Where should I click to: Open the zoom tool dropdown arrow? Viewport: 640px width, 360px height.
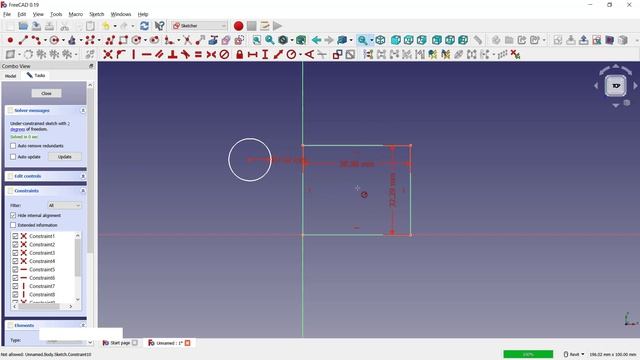click(371, 40)
